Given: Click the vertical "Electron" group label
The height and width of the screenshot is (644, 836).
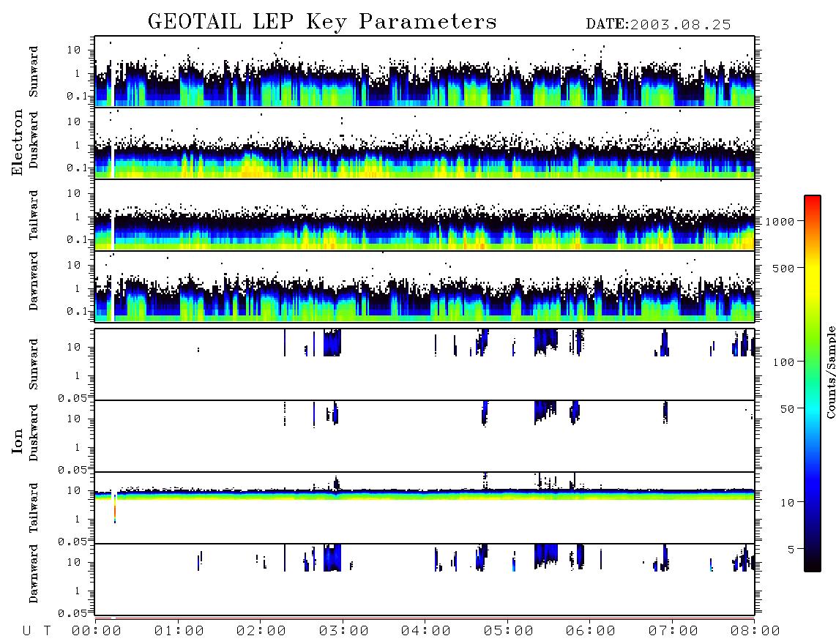Looking at the screenshot, I should [18, 143].
